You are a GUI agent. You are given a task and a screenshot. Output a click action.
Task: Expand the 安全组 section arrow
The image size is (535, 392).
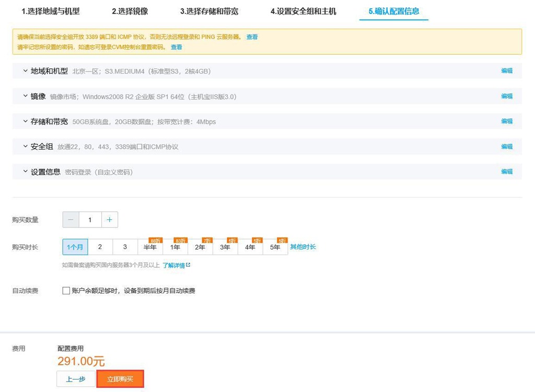coord(25,146)
